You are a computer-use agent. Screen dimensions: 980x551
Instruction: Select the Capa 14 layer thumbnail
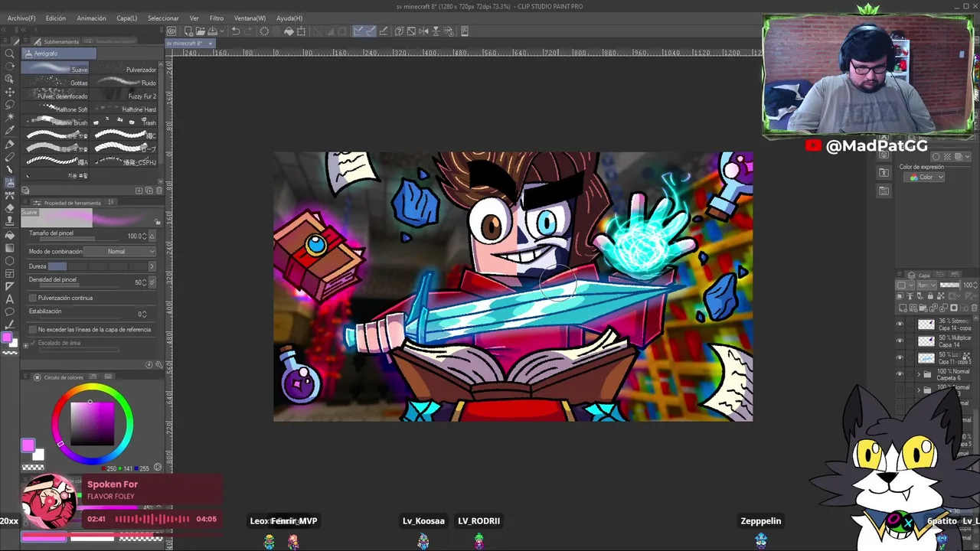[x=926, y=341]
